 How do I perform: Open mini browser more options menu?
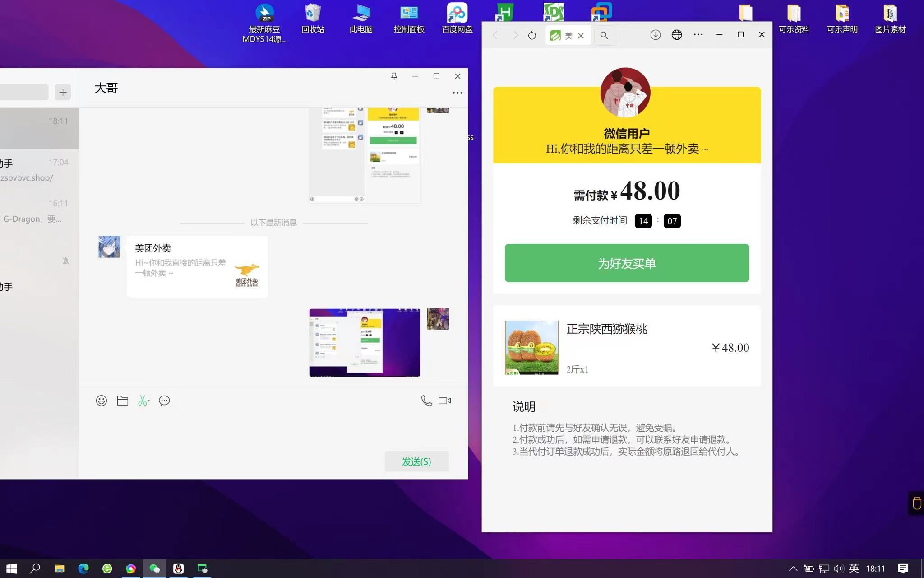click(x=698, y=35)
